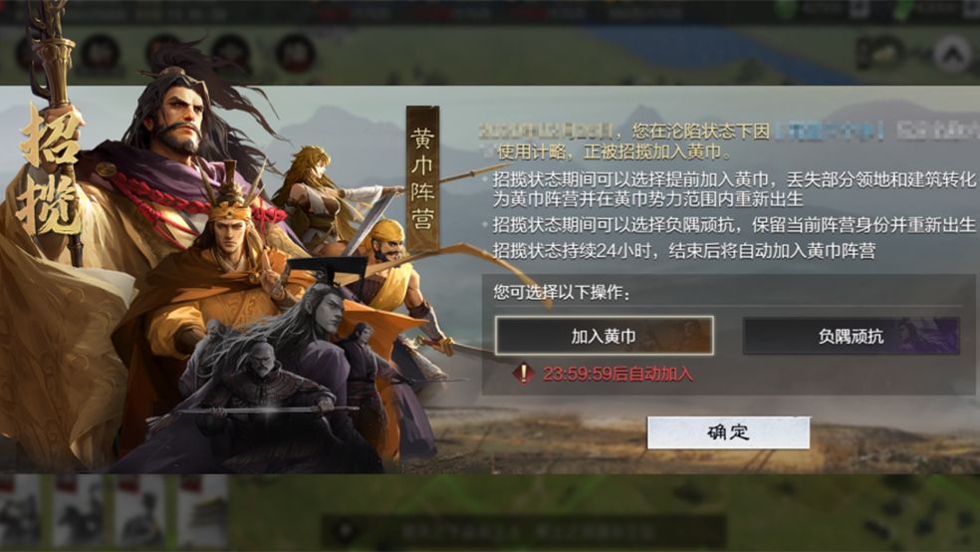Click the 加入黄巾 button

pos(604,336)
